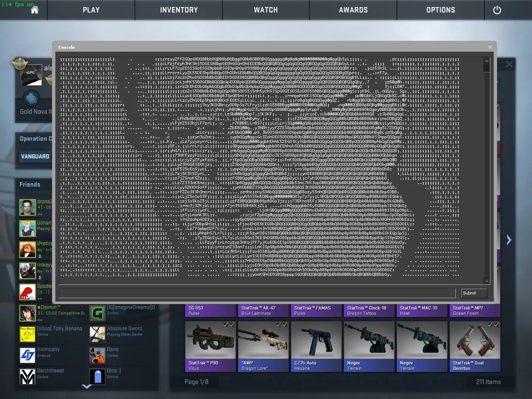Select Gohan's friend avatar
This screenshot has height=399, width=532.
pos(27,228)
